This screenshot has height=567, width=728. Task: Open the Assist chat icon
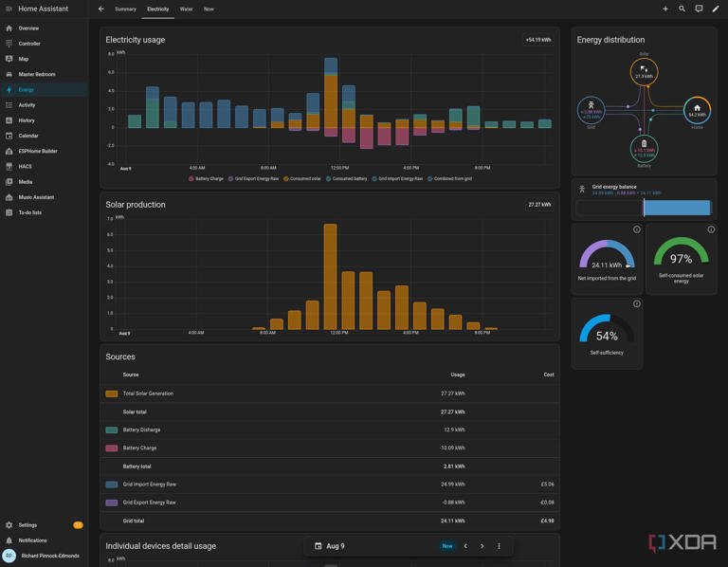click(699, 9)
